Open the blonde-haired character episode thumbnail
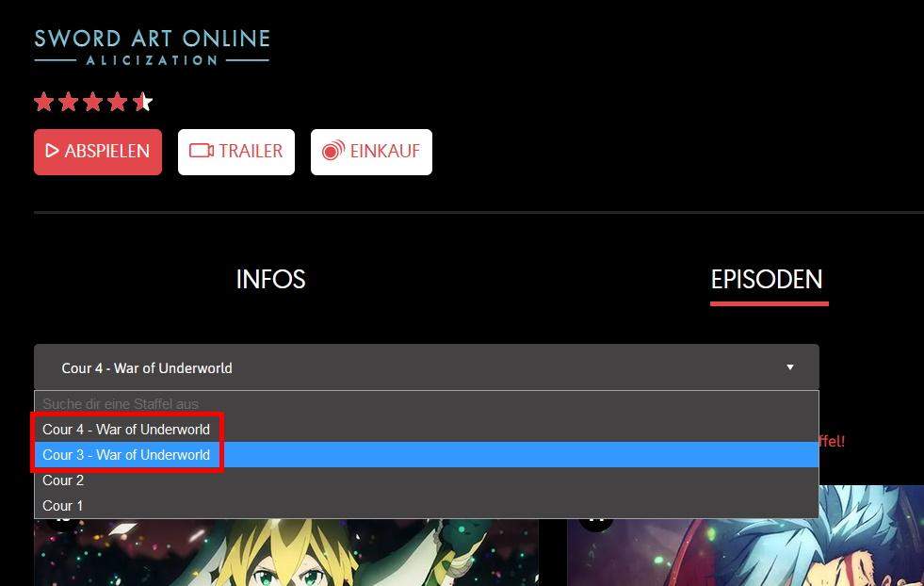Image resolution: width=924 pixels, height=586 pixels. pos(286,552)
